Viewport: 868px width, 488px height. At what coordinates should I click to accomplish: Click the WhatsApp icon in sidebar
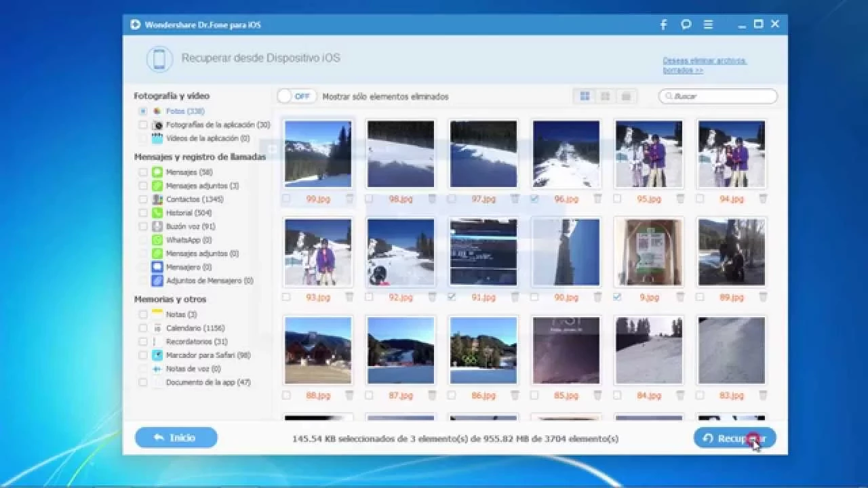157,240
